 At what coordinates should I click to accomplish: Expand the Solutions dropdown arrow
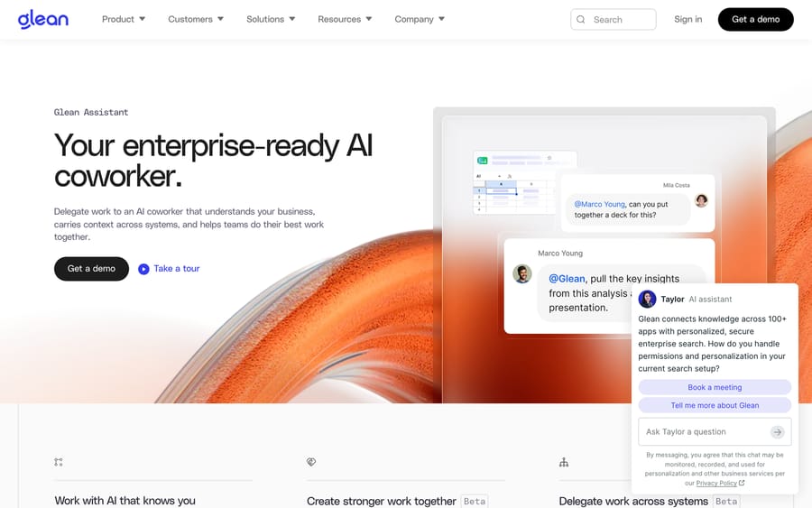pos(292,19)
